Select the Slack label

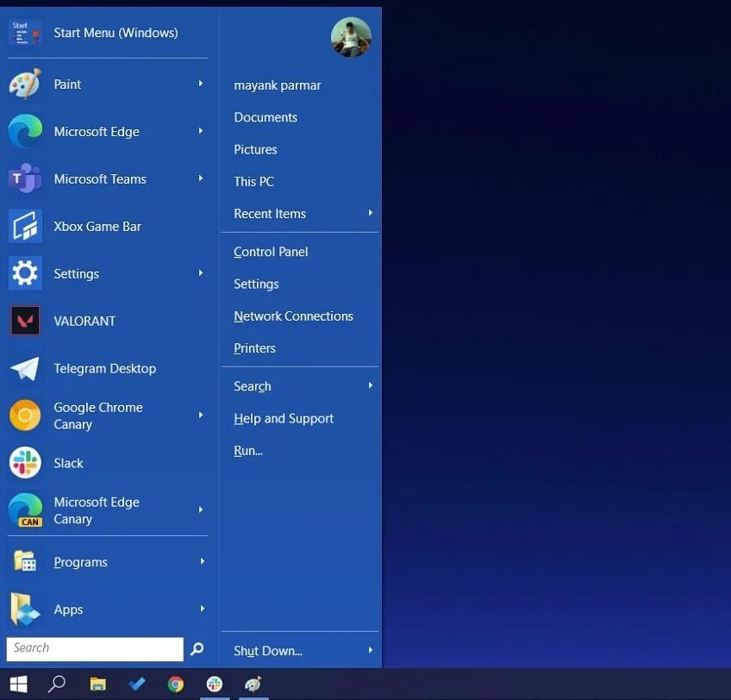(69, 463)
